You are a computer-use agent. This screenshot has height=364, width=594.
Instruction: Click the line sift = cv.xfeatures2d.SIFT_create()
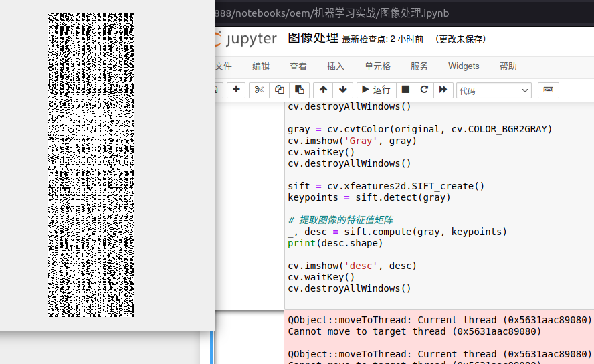click(x=386, y=186)
